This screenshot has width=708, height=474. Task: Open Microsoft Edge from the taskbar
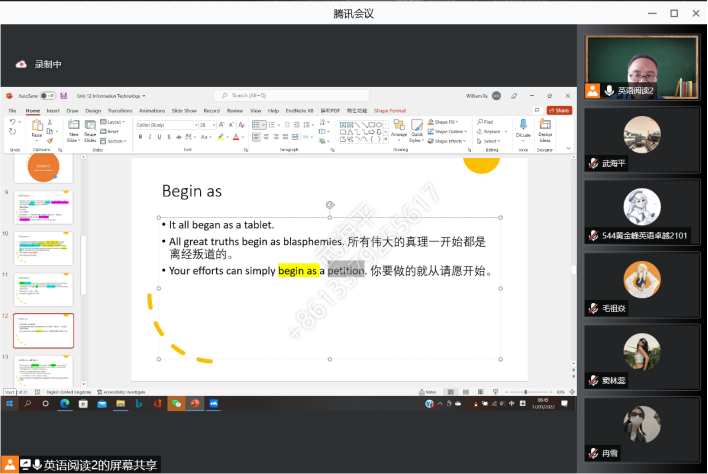coord(65,404)
